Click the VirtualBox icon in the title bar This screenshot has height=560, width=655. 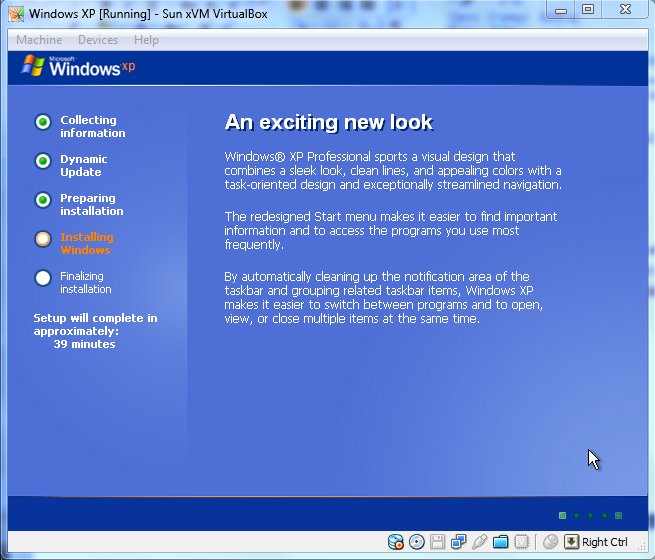click(x=16, y=14)
